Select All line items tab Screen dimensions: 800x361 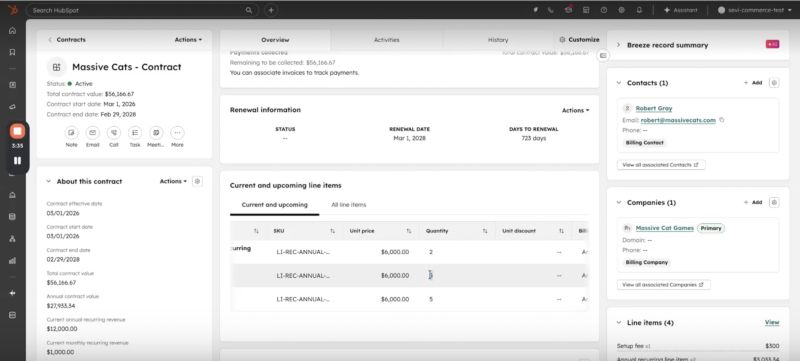(348, 204)
